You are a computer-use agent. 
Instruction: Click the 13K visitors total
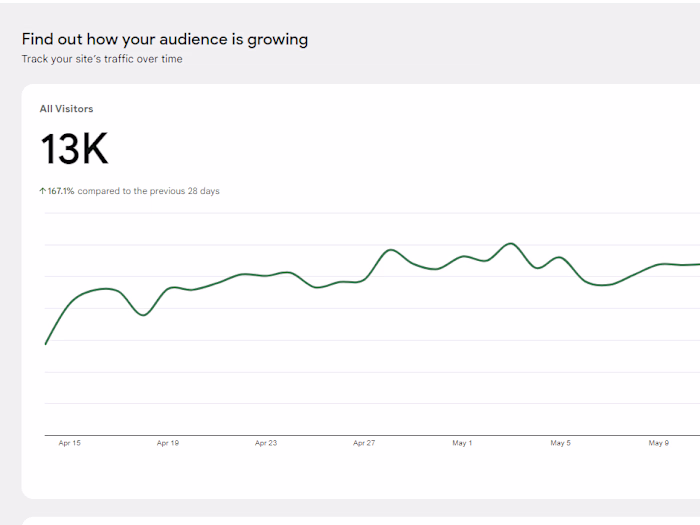coord(74,149)
